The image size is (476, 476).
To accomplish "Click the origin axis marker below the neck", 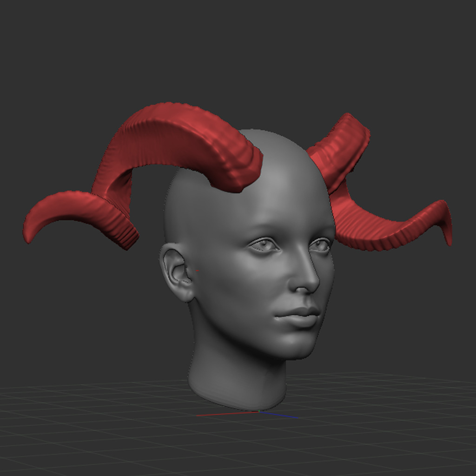I will [x=259, y=411].
